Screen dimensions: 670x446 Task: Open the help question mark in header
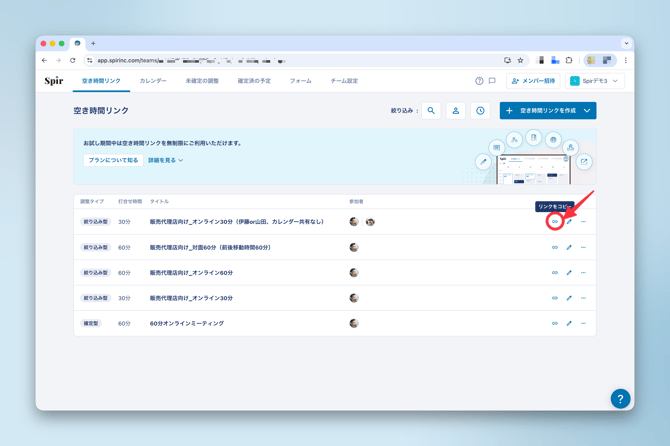click(x=479, y=81)
